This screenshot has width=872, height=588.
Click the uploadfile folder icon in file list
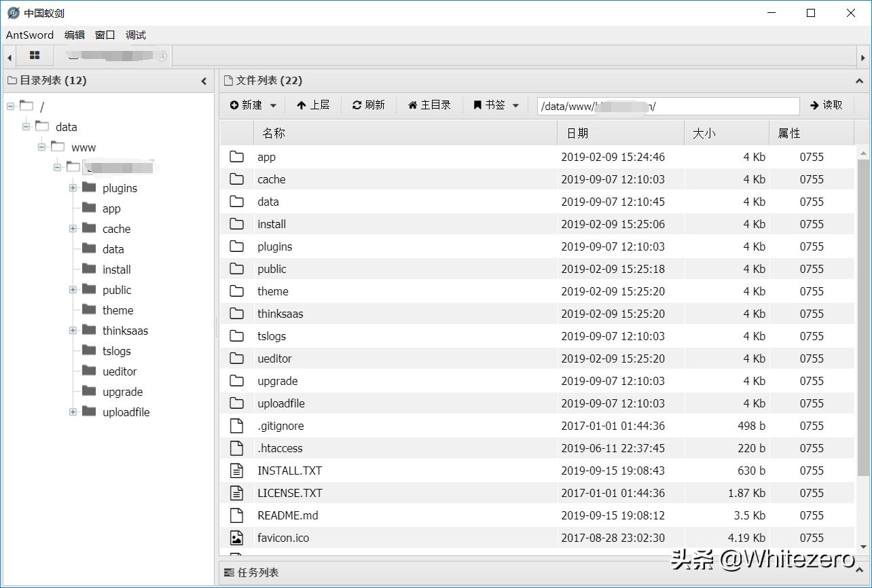[x=236, y=403]
